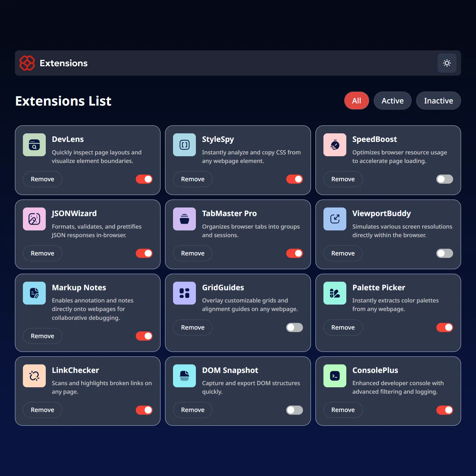Select the StyleSpy brackets icon

click(184, 145)
